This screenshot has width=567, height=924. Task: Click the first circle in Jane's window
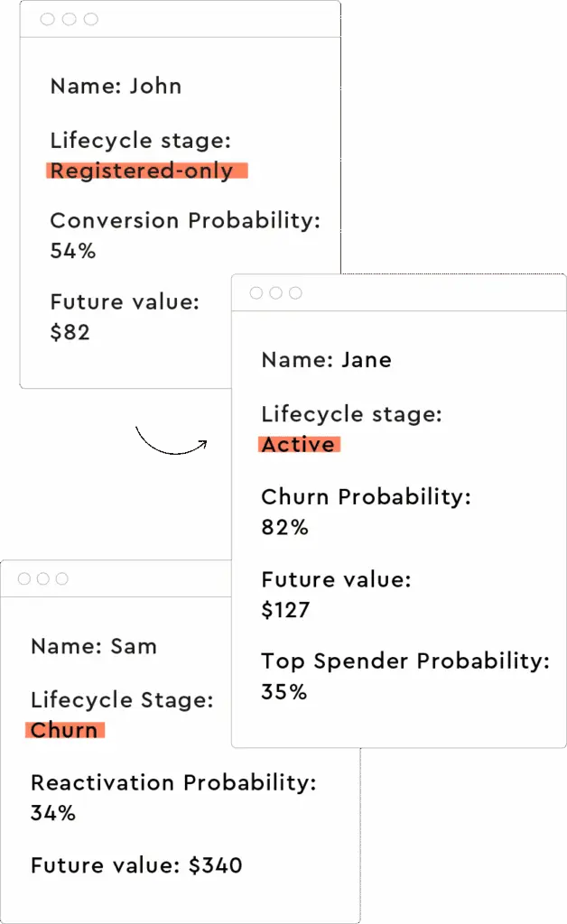pyautogui.click(x=256, y=293)
